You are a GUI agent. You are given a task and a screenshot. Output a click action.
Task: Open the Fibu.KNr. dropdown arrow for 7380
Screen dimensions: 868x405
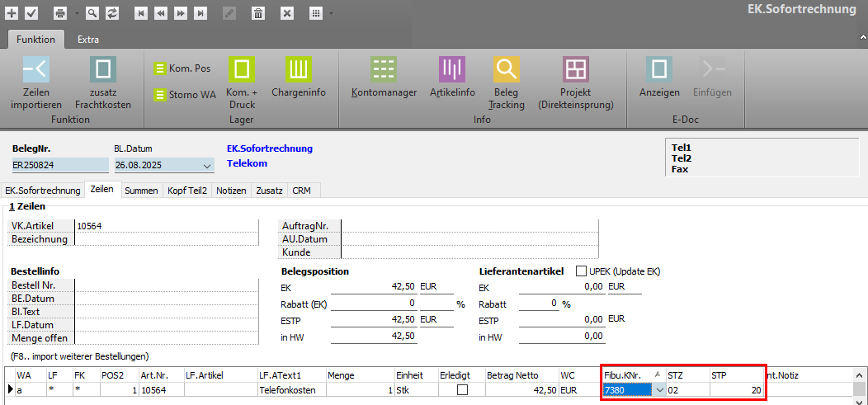[659, 390]
